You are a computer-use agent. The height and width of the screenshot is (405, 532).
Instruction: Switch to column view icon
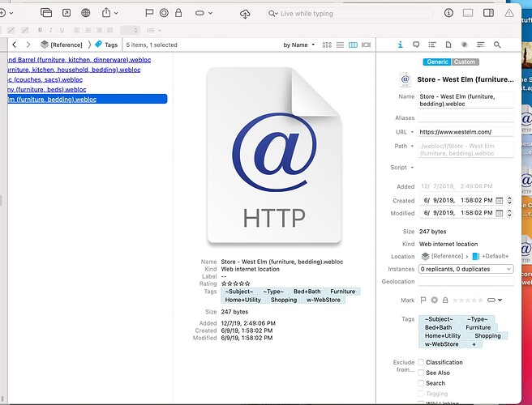[353, 45]
